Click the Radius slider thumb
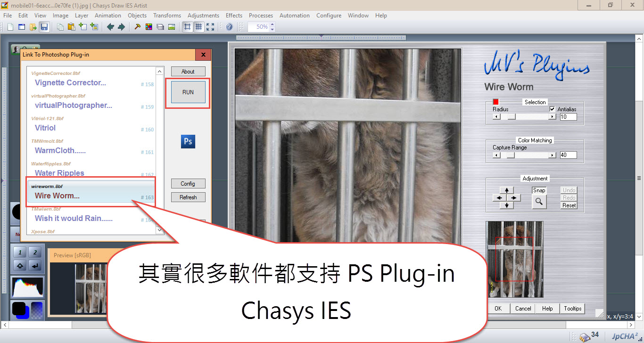 (512, 117)
